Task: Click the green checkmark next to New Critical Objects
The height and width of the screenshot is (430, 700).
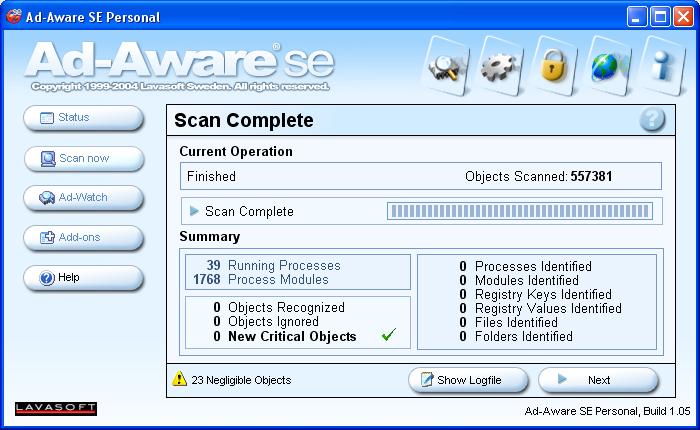Action: 389,334
